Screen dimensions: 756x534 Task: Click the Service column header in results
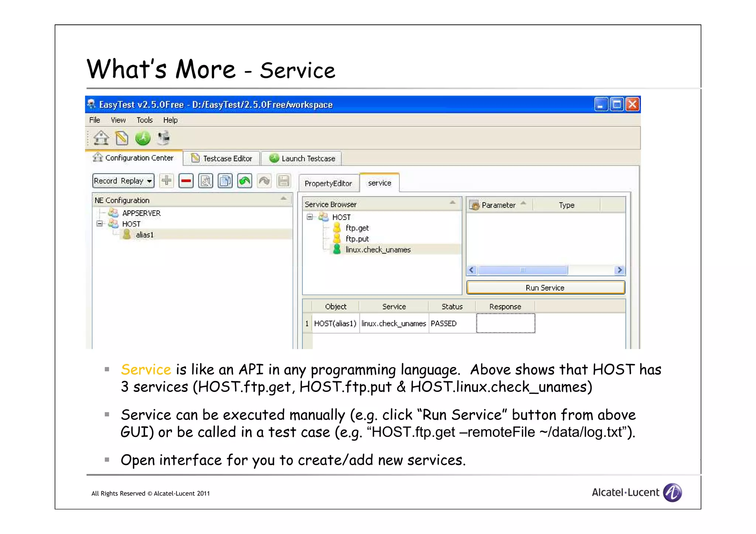(x=394, y=306)
